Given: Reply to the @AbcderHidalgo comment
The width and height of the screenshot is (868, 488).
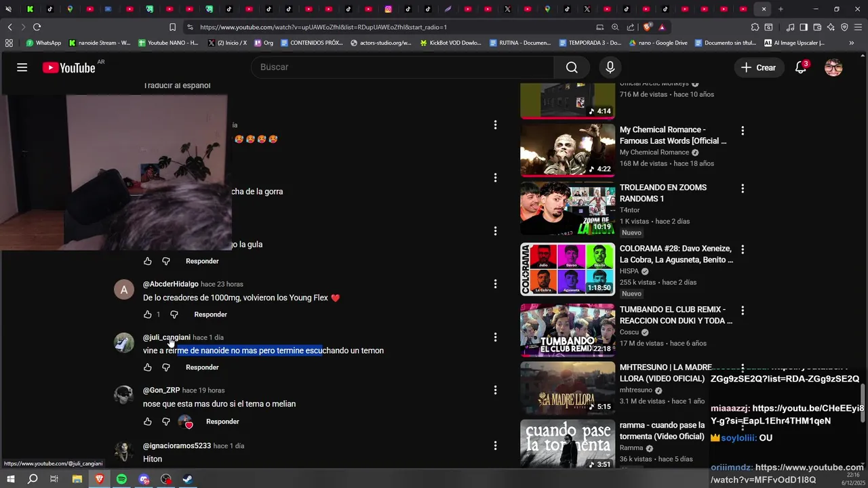Looking at the screenshot, I should click(210, 314).
